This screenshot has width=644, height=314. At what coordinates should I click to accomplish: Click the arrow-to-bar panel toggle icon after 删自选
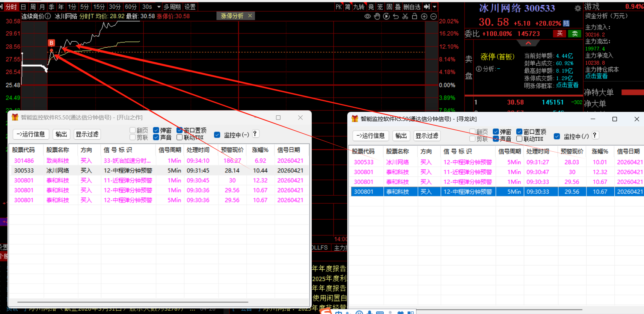427,7
